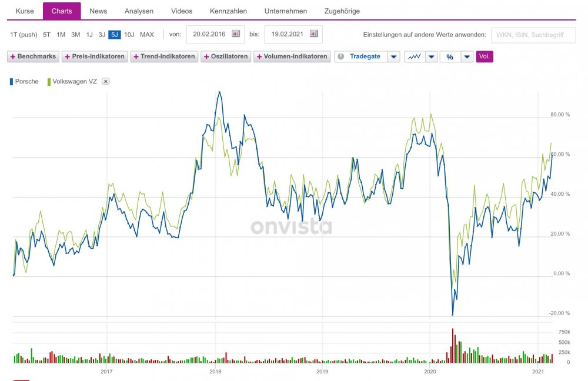Open the 'von' date calendar picker icon
The width and height of the screenshot is (588, 381).
pos(236,34)
